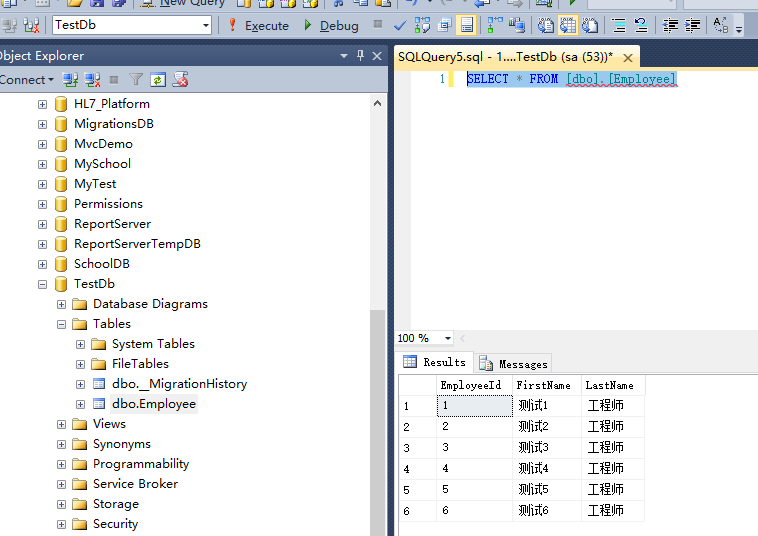Viewport: 758px width, 536px height.
Task: Select the 测试3 cell in results
Action: [x=547, y=448]
